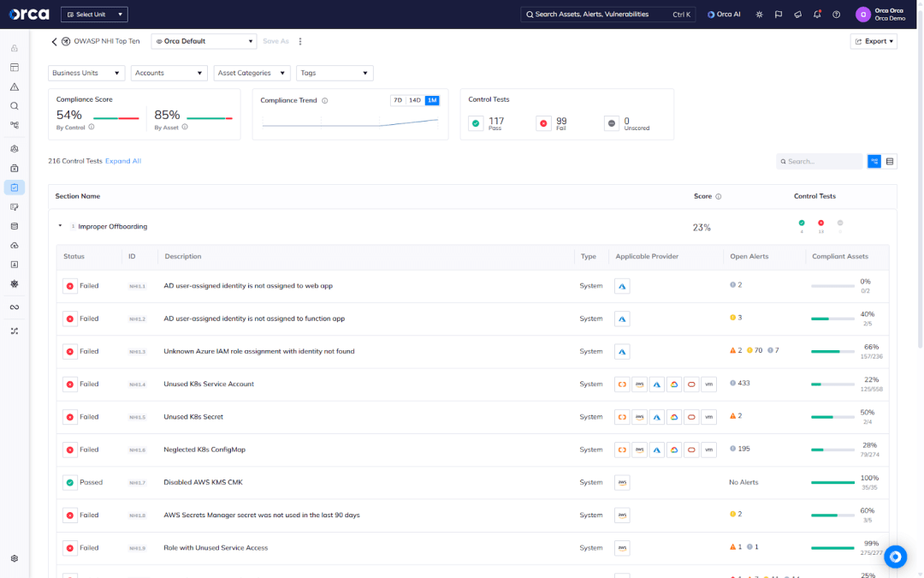The width and height of the screenshot is (924, 578).
Task: Open the Tags filter
Action: pyautogui.click(x=335, y=73)
